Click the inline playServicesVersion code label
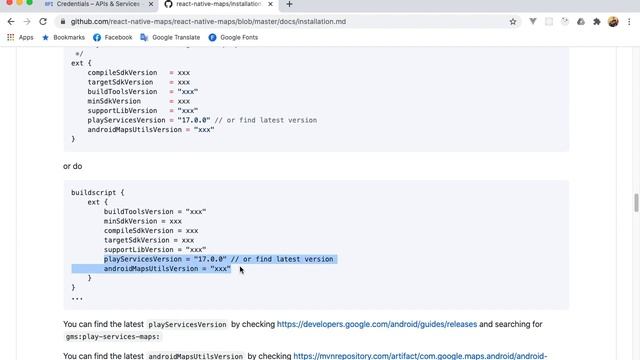The image size is (640, 360). coord(187,324)
